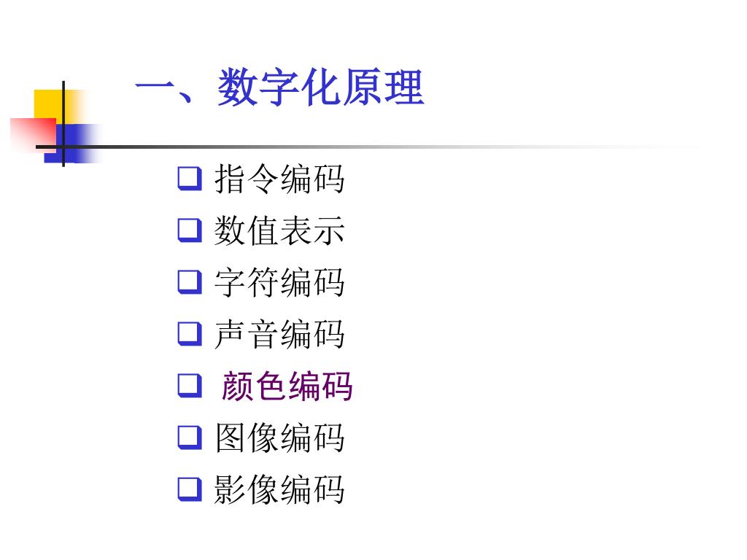Screen dimensions: 747x560
Task: Click the yellow decorative square
Action: tap(57, 106)
